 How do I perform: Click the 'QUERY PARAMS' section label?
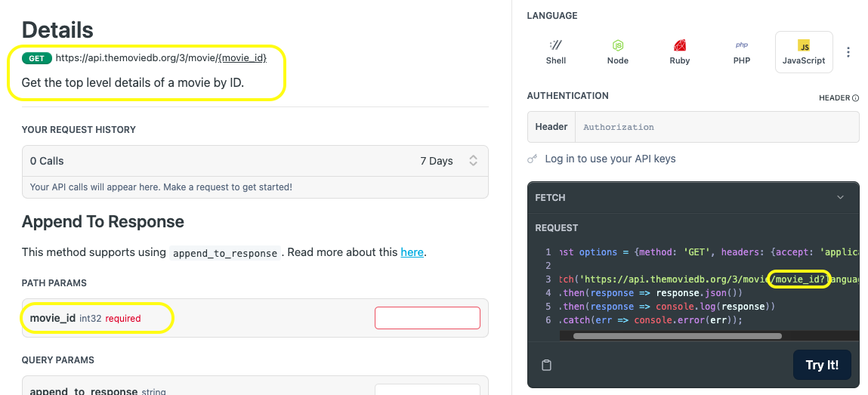[57, 360]
